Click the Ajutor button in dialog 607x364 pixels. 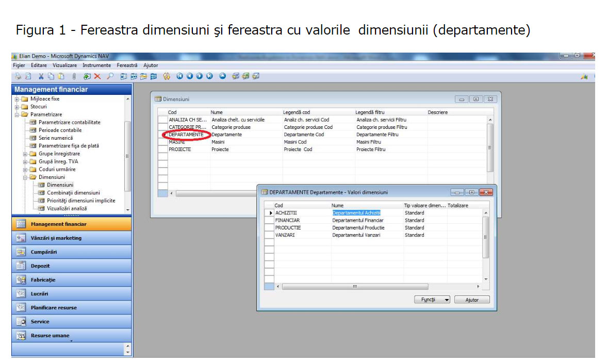[472, 300]
